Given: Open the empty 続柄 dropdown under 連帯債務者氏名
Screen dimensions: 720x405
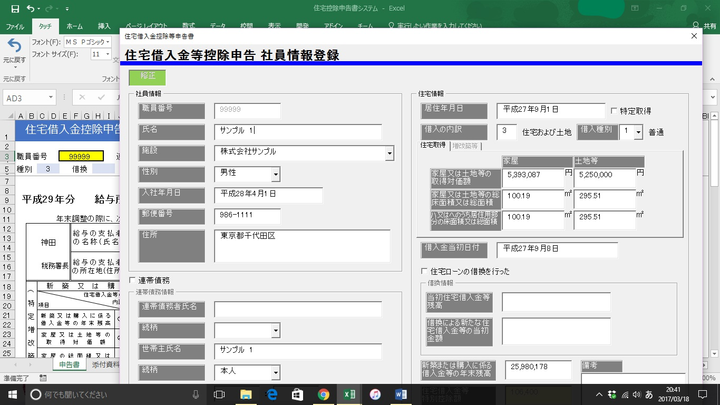Looking at the screenshot, I should 276,330.
